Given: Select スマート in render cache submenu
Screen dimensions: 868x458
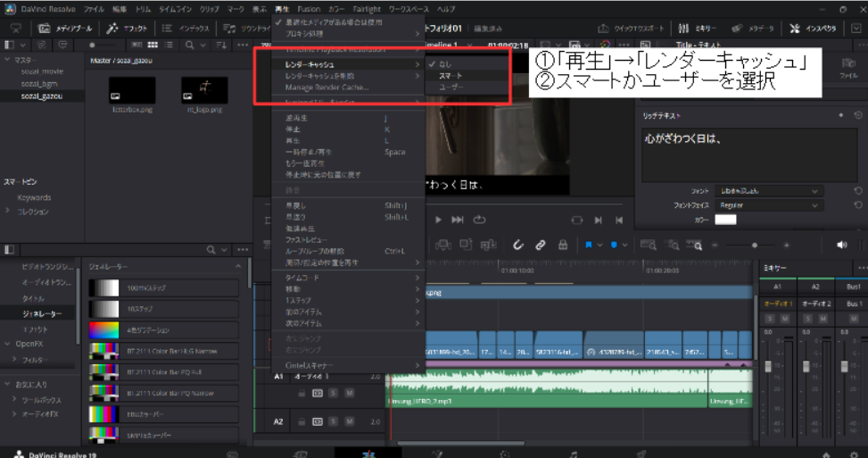Looking at the screenshot, I should tap(450, 75).
